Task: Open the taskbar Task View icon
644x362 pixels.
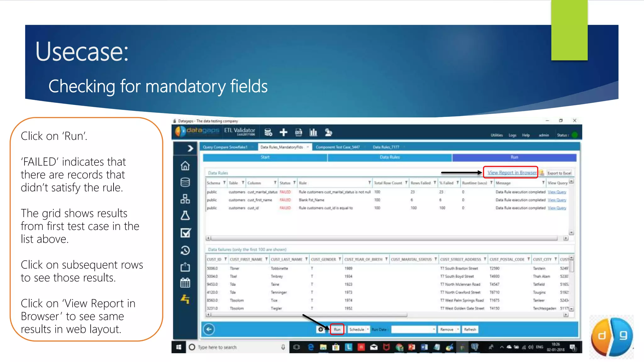Action: (x=297, y=347)
